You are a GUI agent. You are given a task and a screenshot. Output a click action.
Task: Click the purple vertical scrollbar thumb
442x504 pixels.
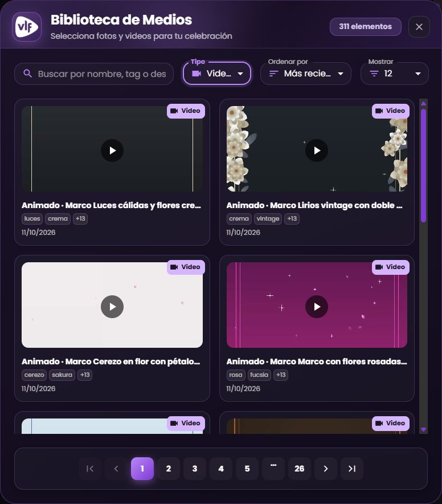[423, 165]
